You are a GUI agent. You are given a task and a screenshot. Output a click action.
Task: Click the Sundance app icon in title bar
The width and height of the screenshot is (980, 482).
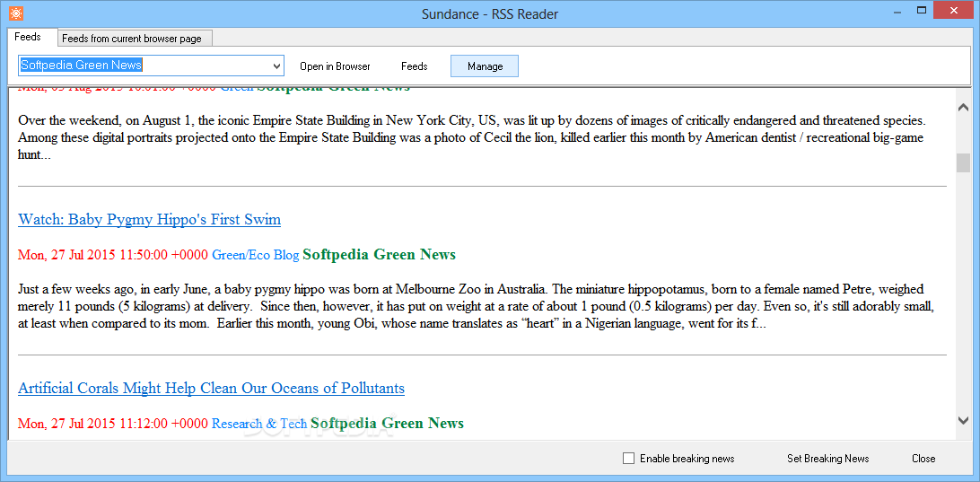coord(16,13)
